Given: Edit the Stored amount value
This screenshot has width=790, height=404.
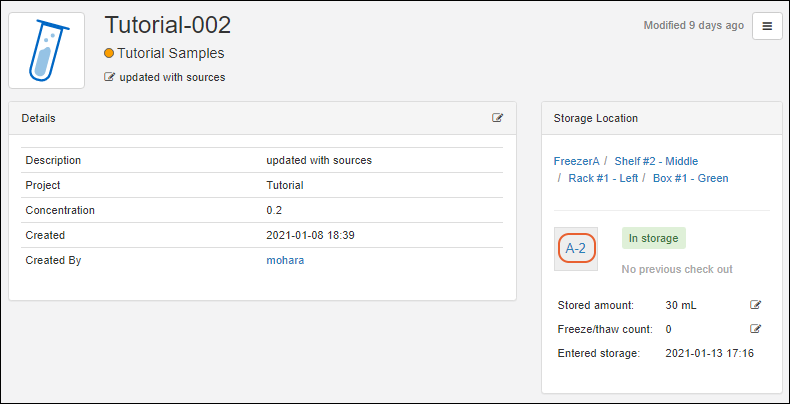Looking at the screenshot, I should coord(756,305).
